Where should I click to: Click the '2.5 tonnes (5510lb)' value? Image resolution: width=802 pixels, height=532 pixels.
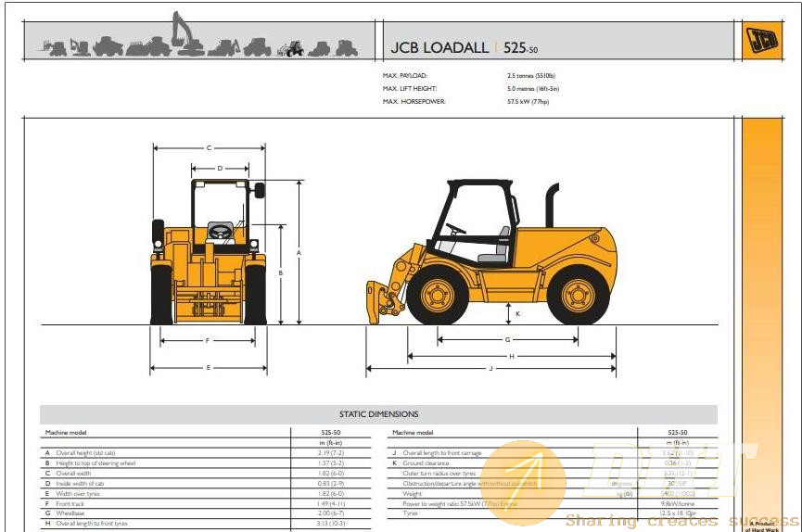(531, 76)
